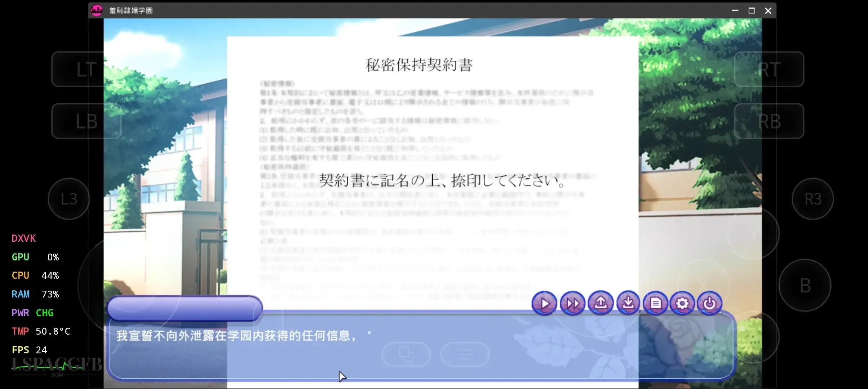Tap the RT virtual trigger button
This screenshot has width=868, height=389.
click(769, 69)
